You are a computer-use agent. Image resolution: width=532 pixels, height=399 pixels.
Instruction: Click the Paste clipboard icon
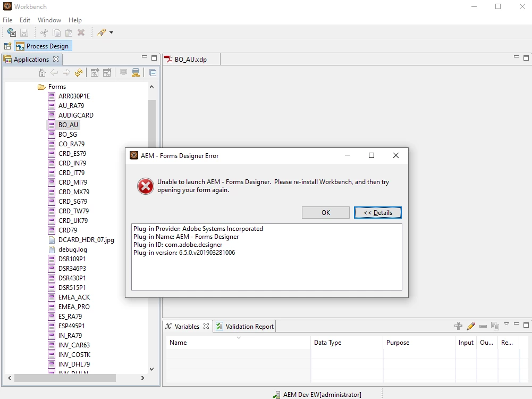point(69,32)
